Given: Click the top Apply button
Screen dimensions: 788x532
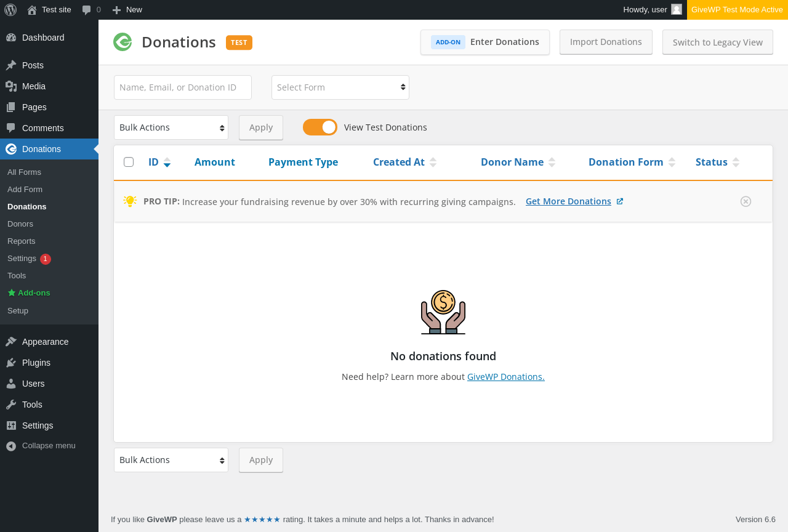Looking at the screenshot, I should [x=261, y=127].
